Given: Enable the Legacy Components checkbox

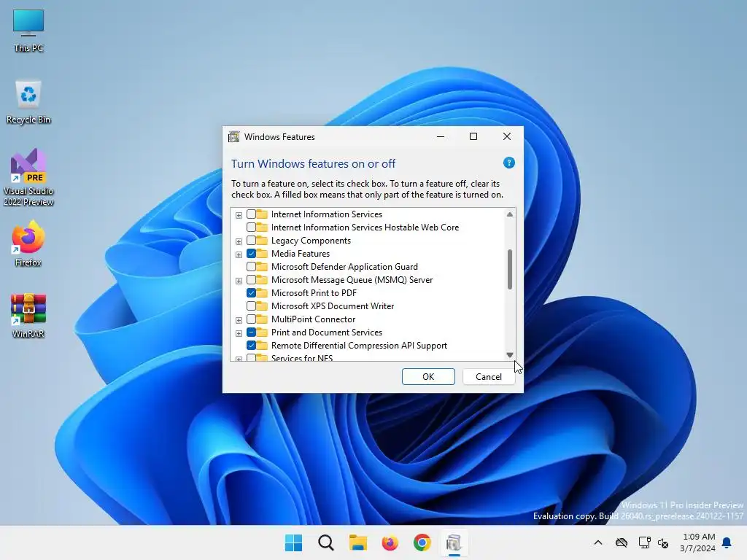Looking at the screenshot, I should [x=251, y=241].
